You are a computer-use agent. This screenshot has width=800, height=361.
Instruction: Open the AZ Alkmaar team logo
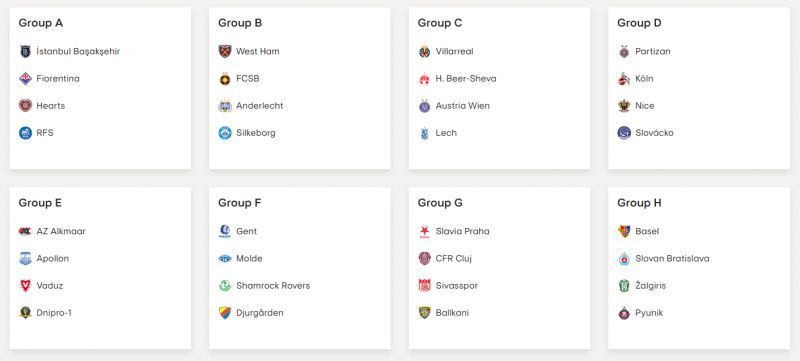(x=26, y=231)
